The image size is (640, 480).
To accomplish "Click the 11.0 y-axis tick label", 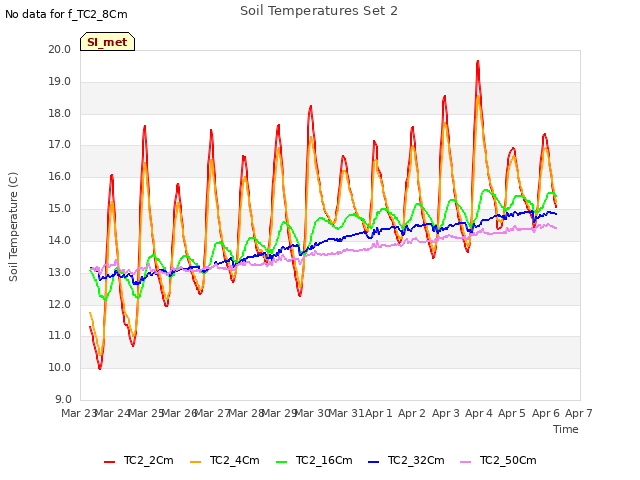I will pyautogui.click(x=60, y=336).
